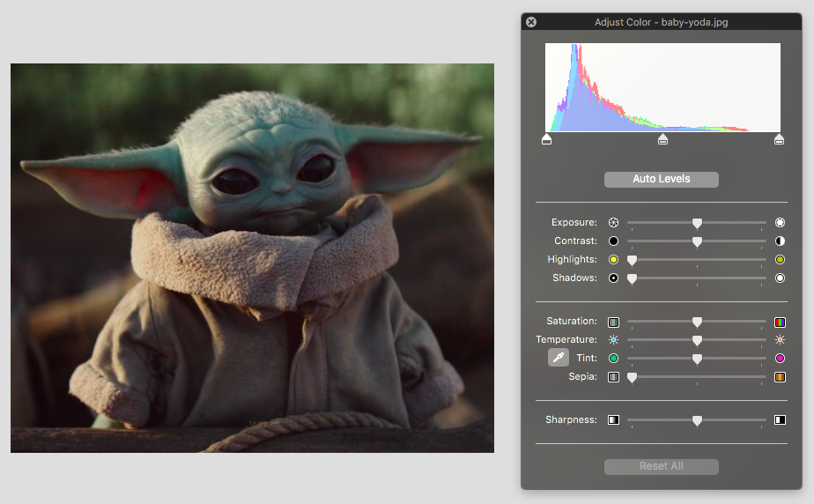Image resolution: width=814 pixels, height=504 pixels.
Task: Click the Exposure label
Action: click(x=574, y=222)
